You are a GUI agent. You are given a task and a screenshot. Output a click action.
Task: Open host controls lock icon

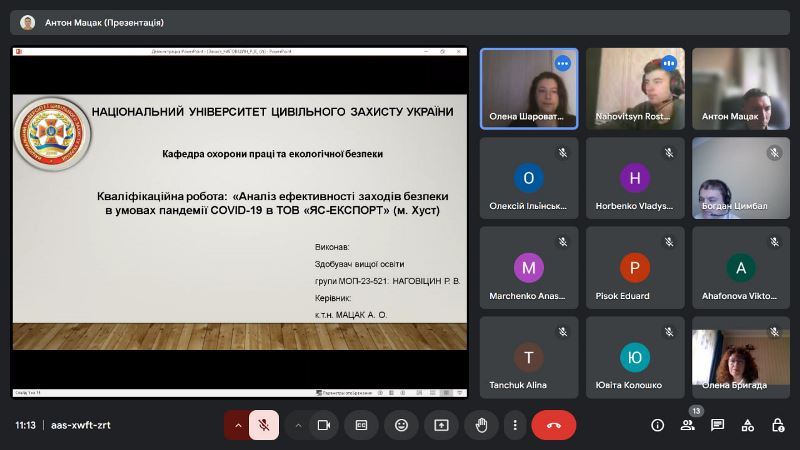pos(777,425)
